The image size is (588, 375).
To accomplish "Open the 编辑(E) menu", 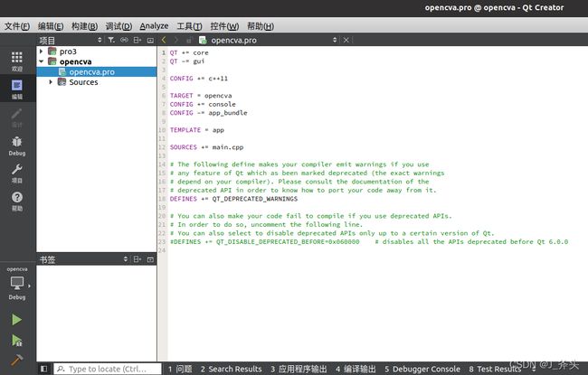I will click(51, 26).
